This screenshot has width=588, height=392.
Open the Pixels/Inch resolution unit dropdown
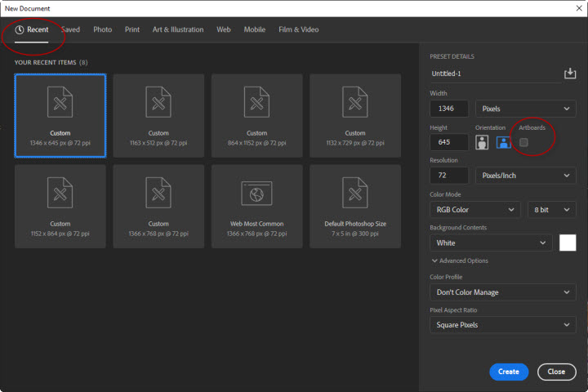[x=525, y=176]
